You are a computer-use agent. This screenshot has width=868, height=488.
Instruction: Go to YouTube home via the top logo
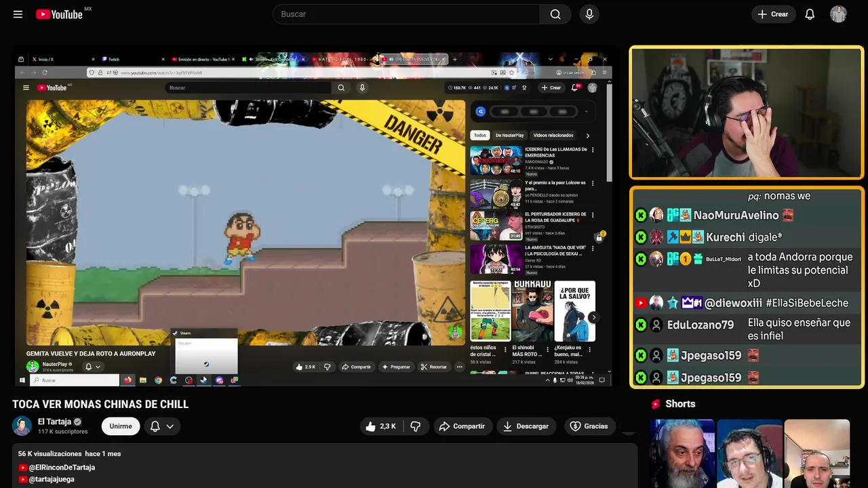(x=59, y=14)
